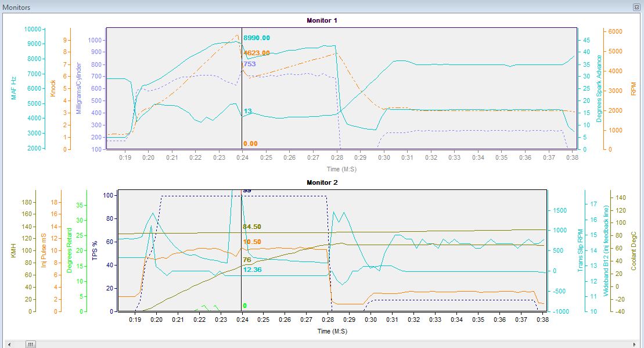Click the horizontal scrollbar left arrow
Image resolution: width=644 pixels, height=348 pixels.
(9, 345)
